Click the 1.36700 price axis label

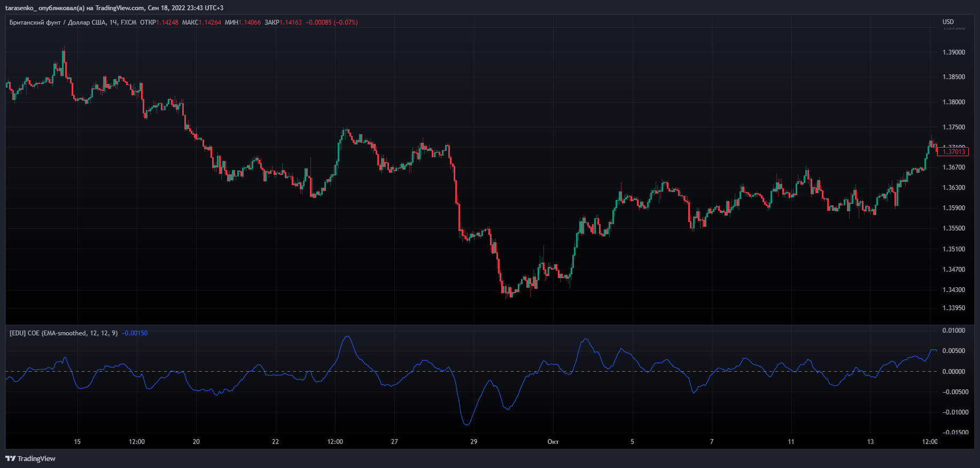[954, 167]
